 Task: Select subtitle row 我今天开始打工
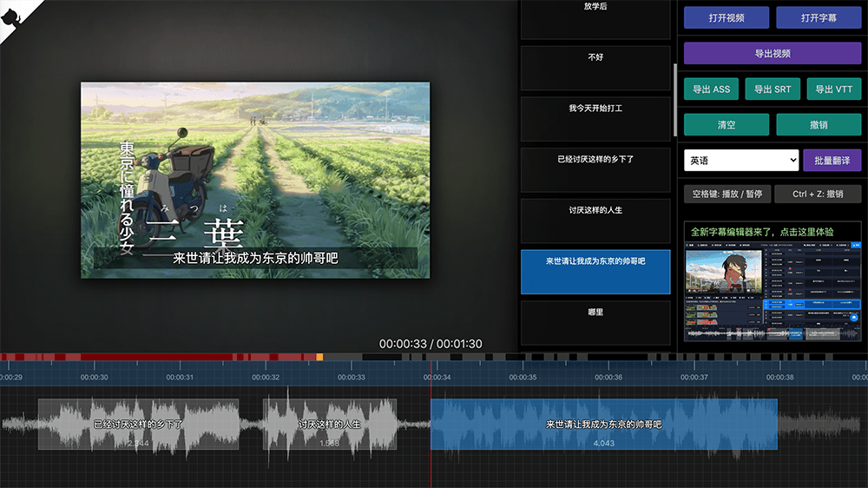coord(595,119)
